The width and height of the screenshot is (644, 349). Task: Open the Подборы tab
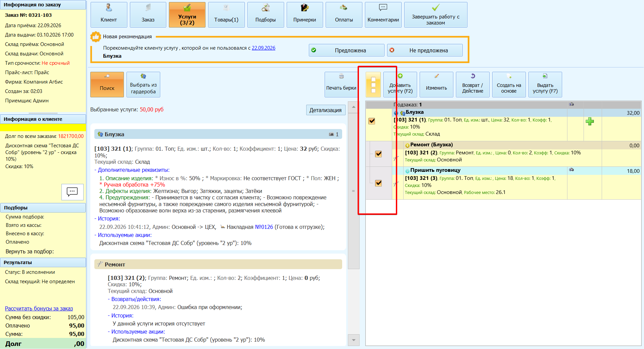[x=266, y=15]
